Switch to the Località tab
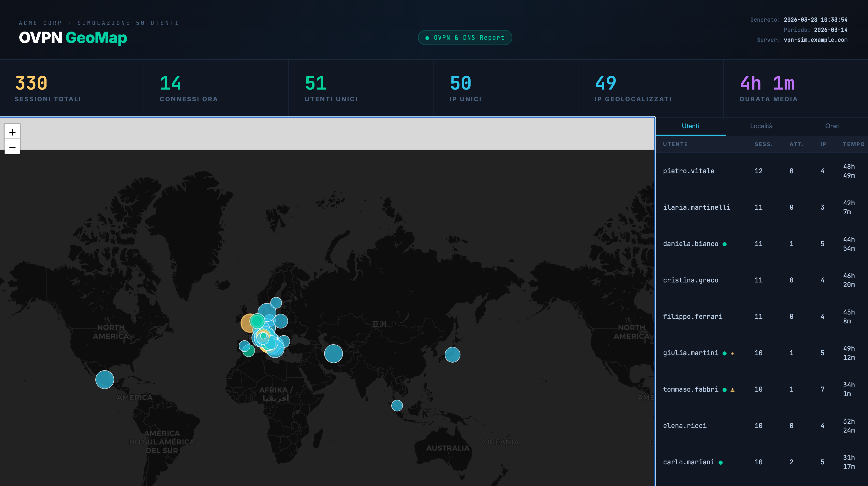 point(761,126)
